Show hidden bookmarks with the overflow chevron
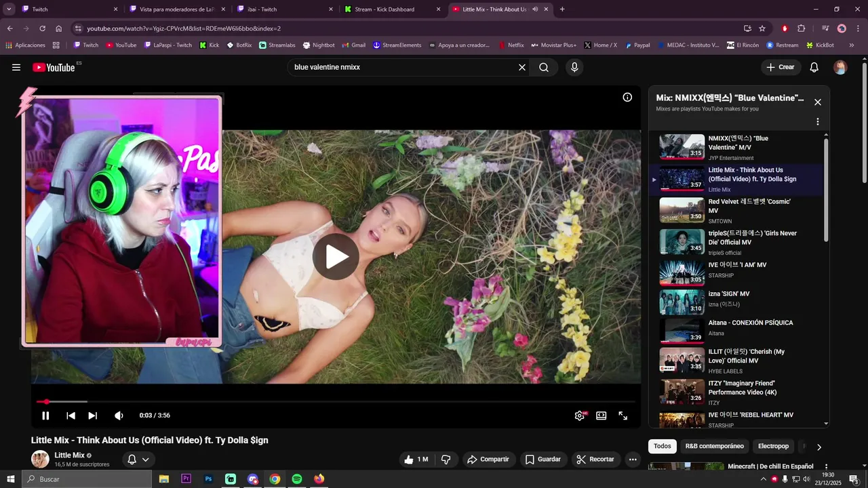This screenshot has height=488, width=868. (852, 45)
